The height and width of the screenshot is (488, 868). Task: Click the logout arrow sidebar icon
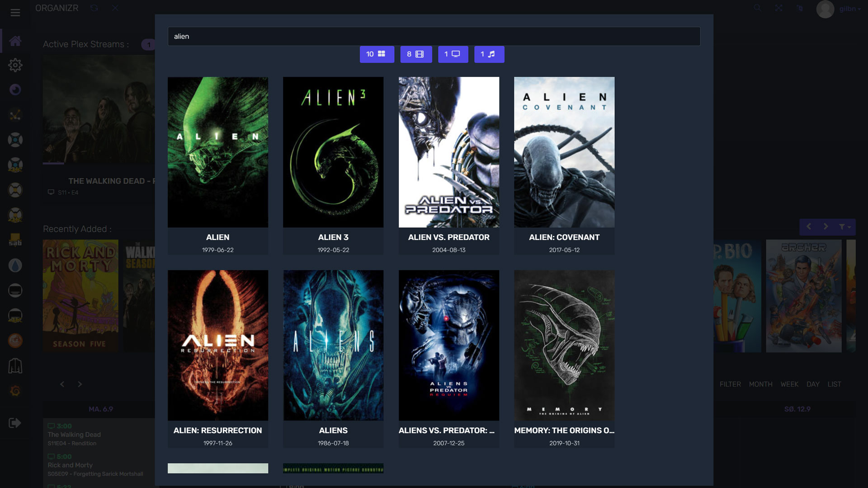tap(15, 423)
